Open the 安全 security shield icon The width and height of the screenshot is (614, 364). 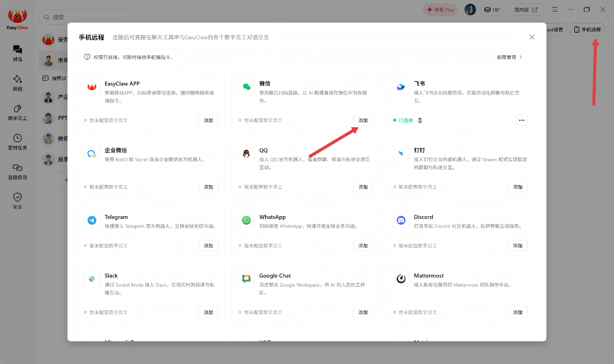pos(17,201)
